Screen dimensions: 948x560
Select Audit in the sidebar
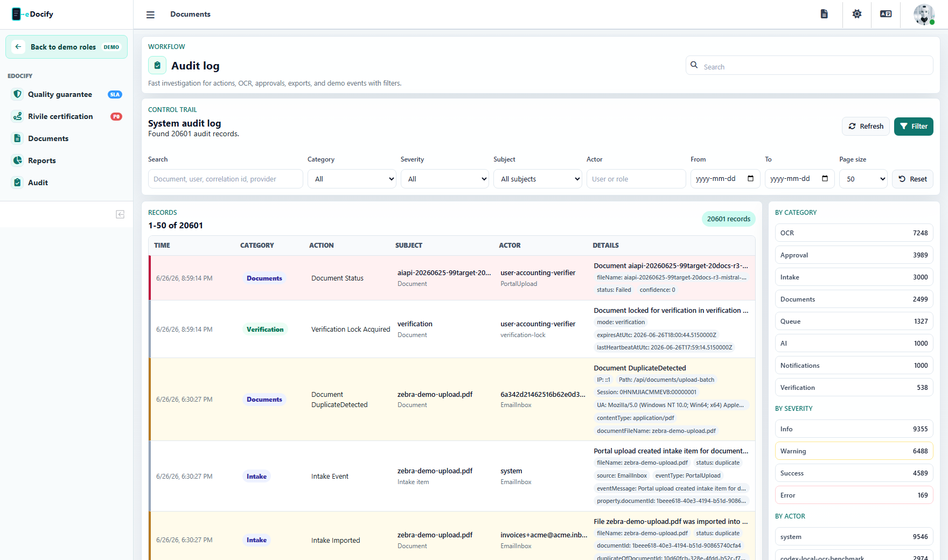click(x=67, y=183)
